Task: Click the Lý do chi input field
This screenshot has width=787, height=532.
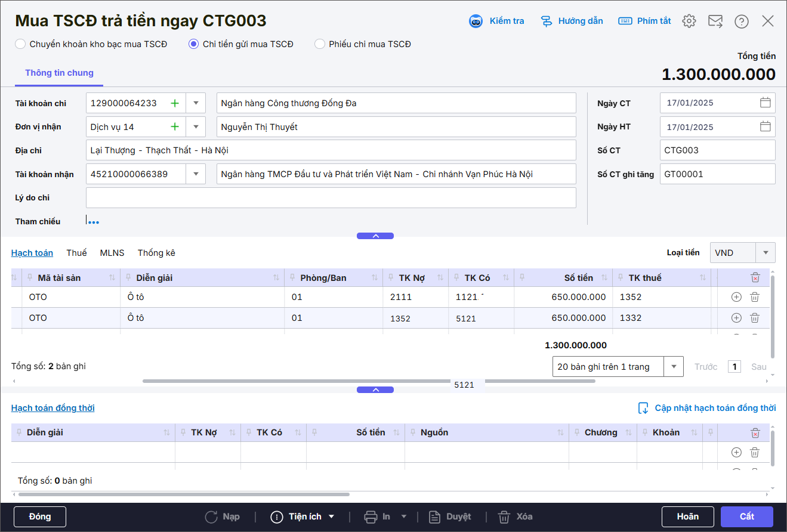Action: pos(331,198)
